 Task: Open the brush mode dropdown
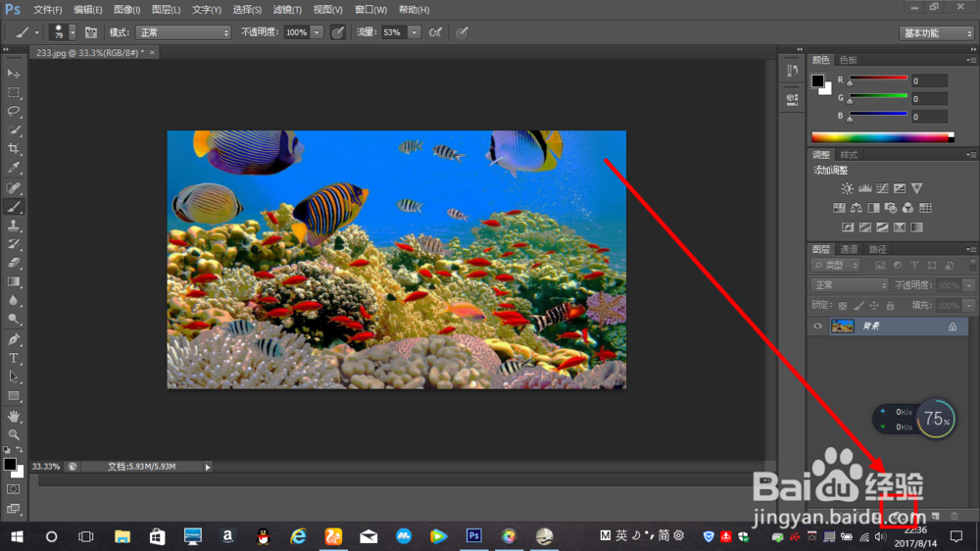(183, 32)
